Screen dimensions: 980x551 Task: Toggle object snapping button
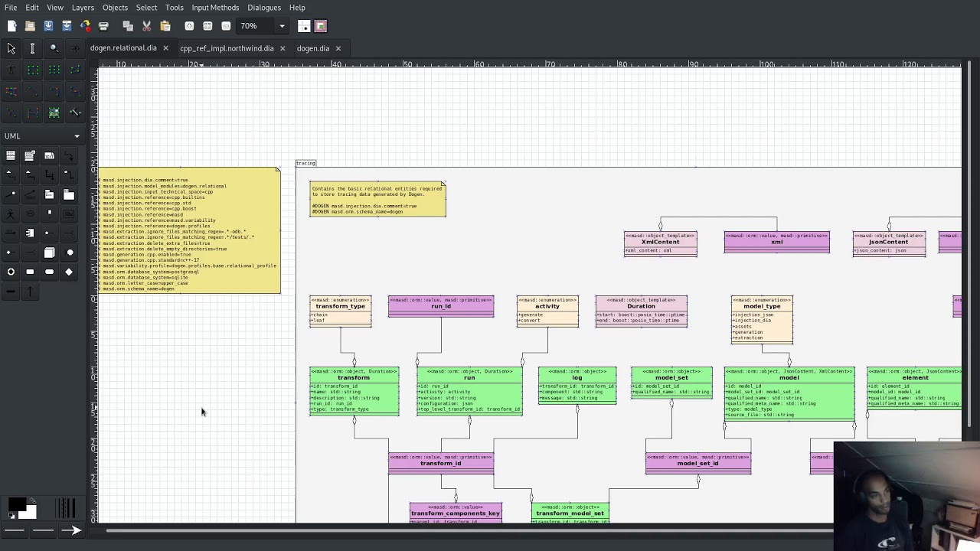[x=321, y=26]
